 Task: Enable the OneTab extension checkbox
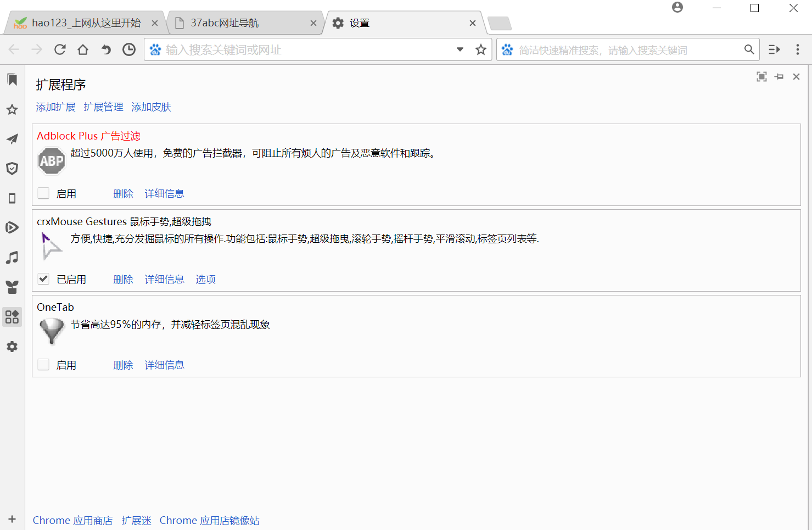(43, 364)
